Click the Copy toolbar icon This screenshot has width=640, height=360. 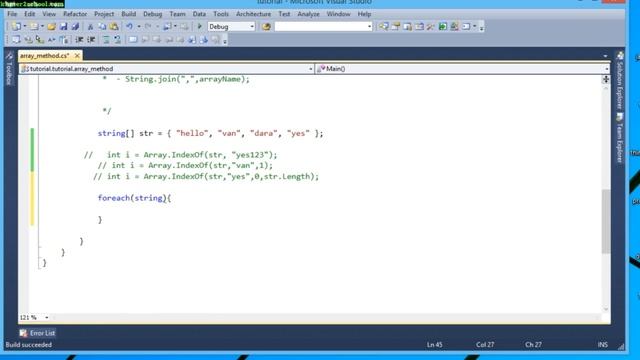(102, 27)
